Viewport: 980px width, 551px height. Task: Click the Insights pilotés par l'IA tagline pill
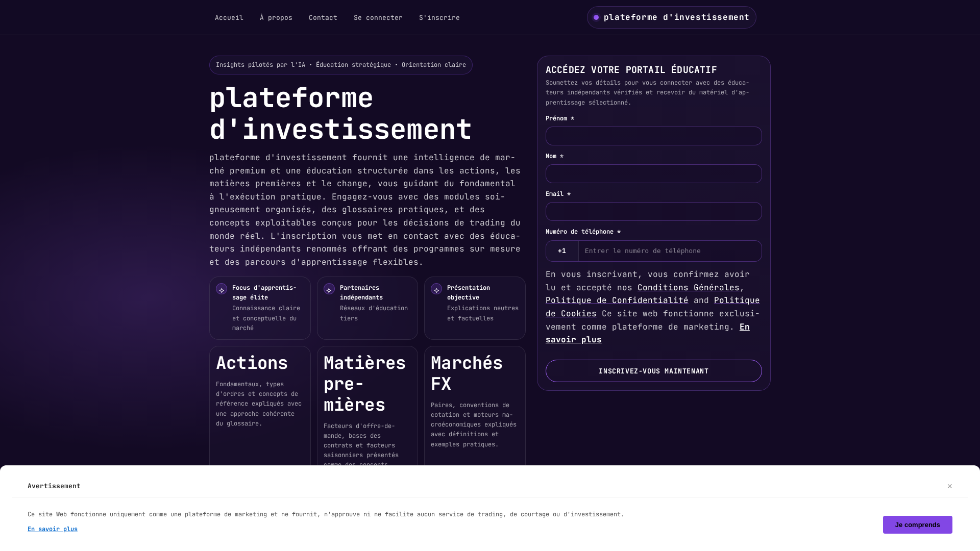tap(340, 65)
